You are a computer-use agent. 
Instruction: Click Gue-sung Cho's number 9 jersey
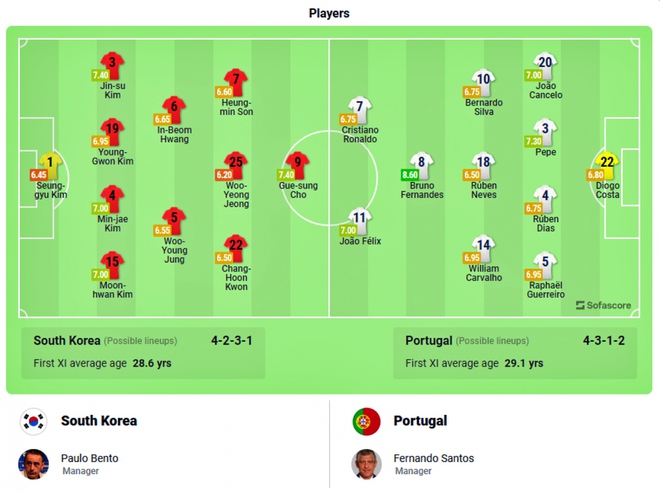298,165
